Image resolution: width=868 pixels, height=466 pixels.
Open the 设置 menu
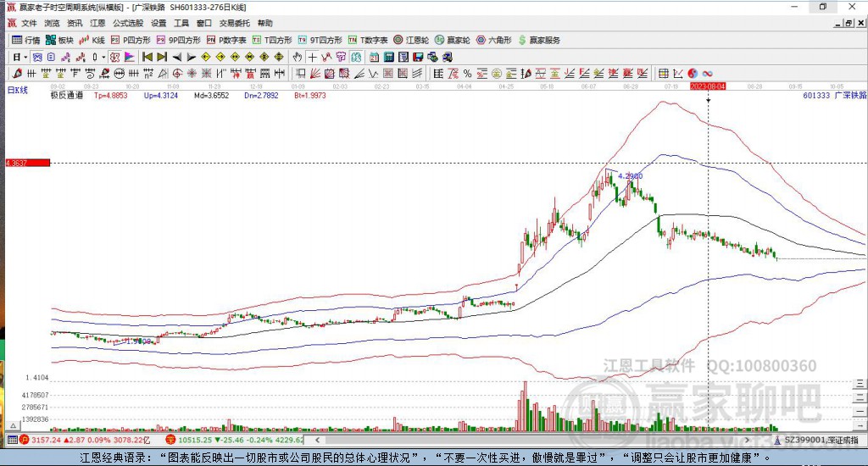coord(159,23)
